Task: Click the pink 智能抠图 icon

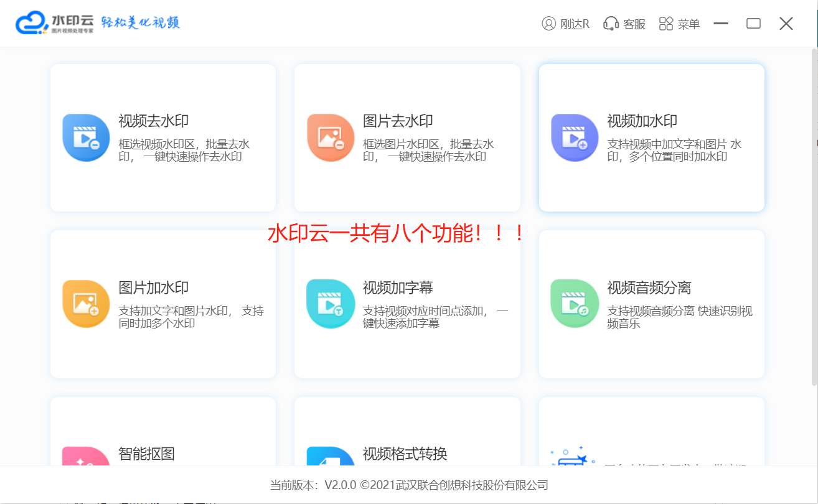Action: [86, 456]
